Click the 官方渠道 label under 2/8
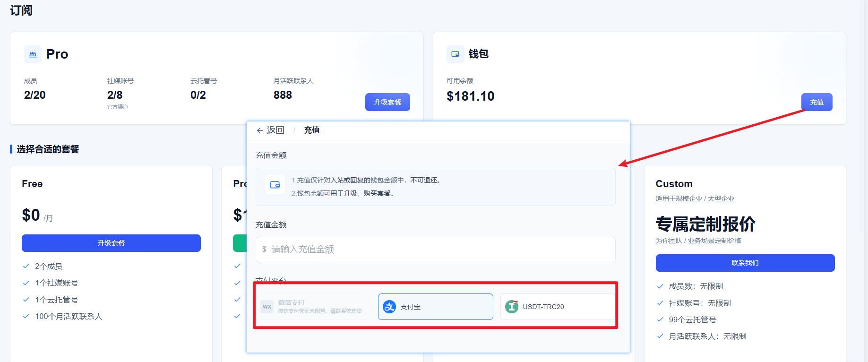Viewport: 868px width, 362px height. [118, 107]
